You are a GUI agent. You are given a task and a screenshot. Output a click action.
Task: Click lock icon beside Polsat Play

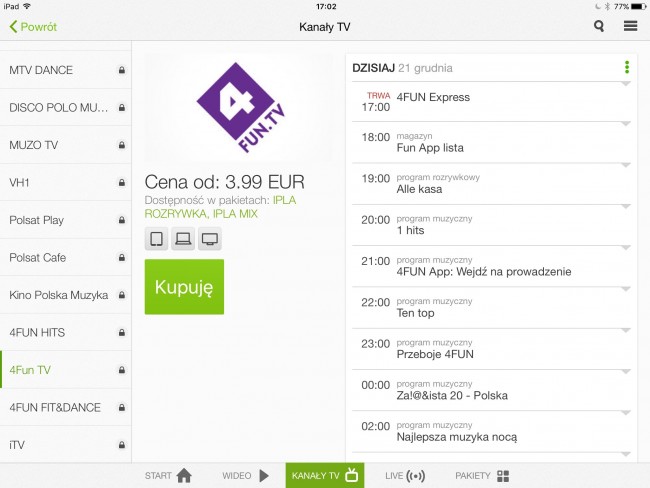pyautogui.click(x=121, y=220)
